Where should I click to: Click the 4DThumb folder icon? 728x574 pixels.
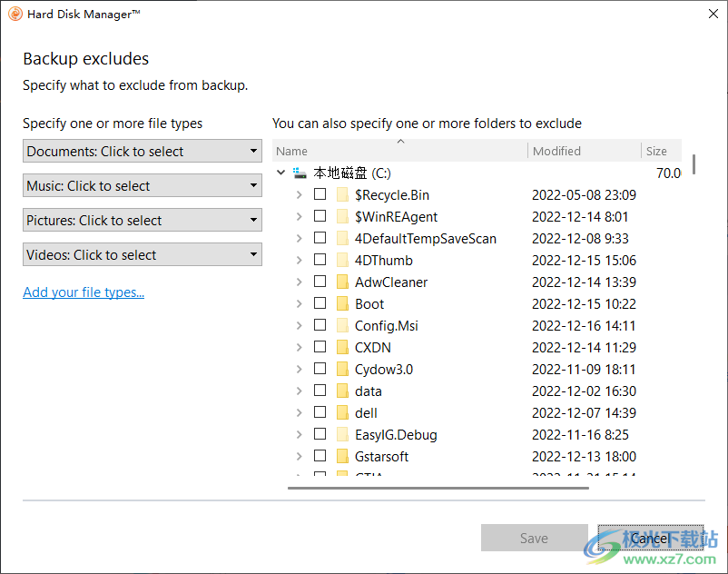(x=342, y=260)
